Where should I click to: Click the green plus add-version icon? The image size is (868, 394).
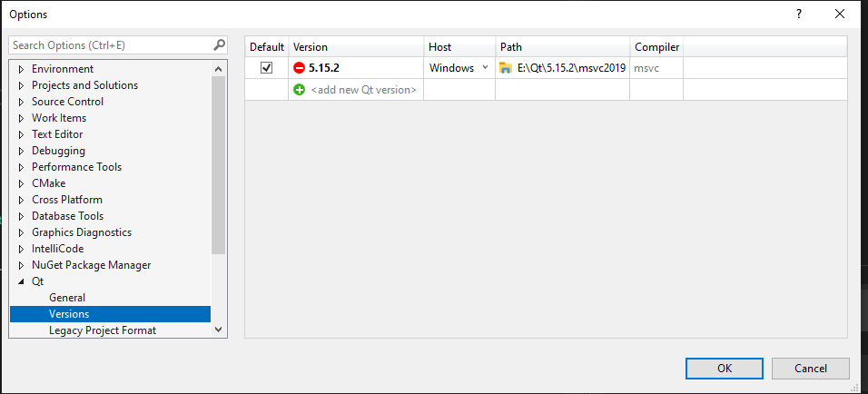pyautogui.click(x=299, y=90)
